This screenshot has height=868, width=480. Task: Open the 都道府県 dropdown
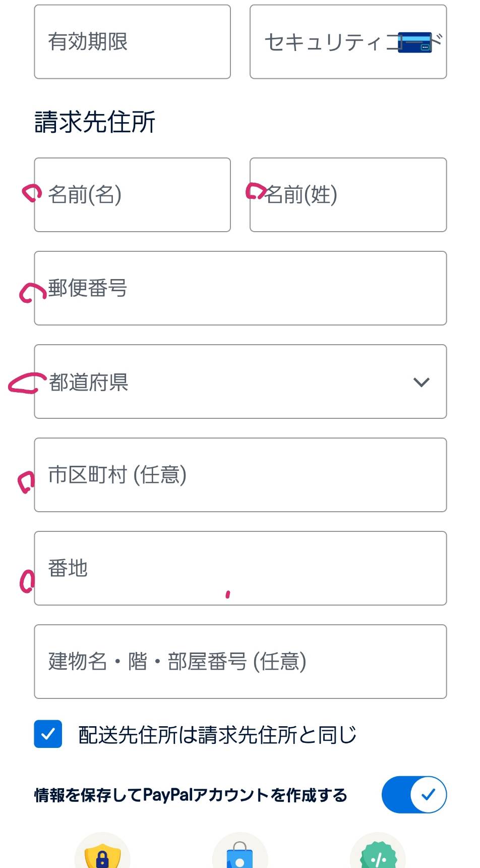click(x=240, y=382)
